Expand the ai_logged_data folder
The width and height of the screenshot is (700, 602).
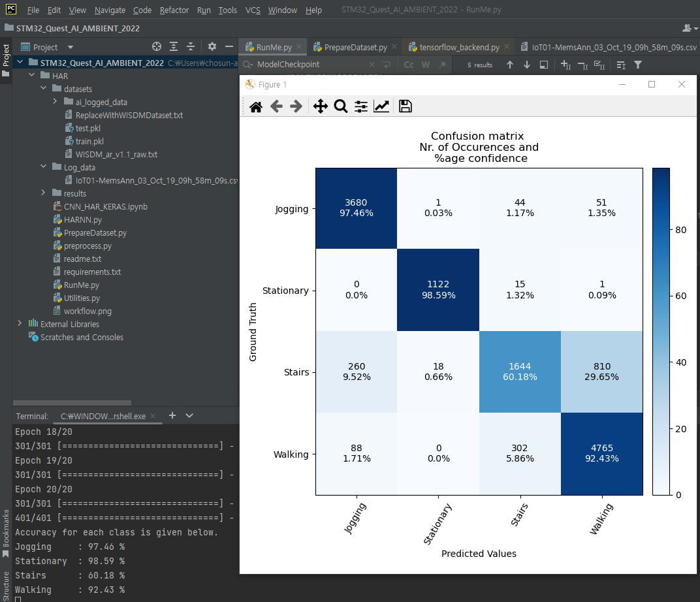click(56, 102)
